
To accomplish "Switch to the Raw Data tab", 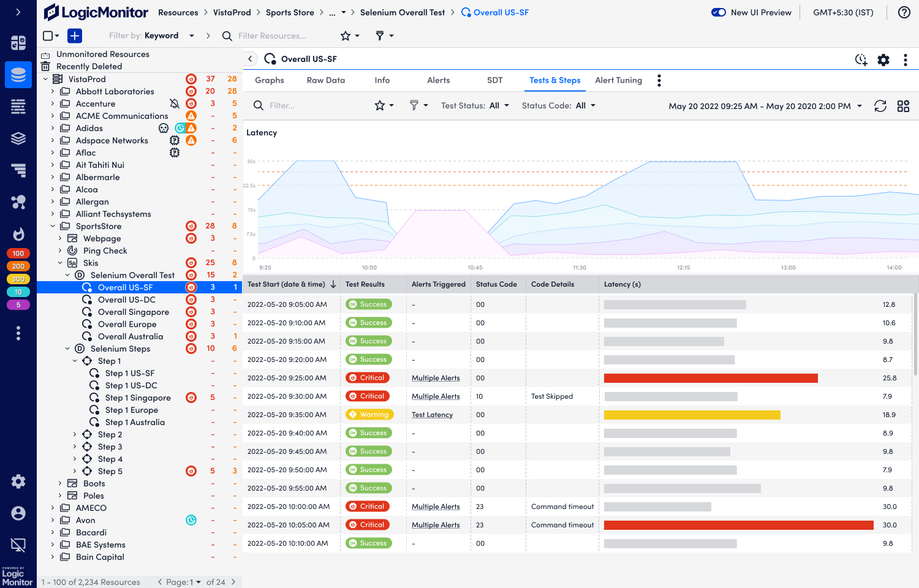I will 326,80.
